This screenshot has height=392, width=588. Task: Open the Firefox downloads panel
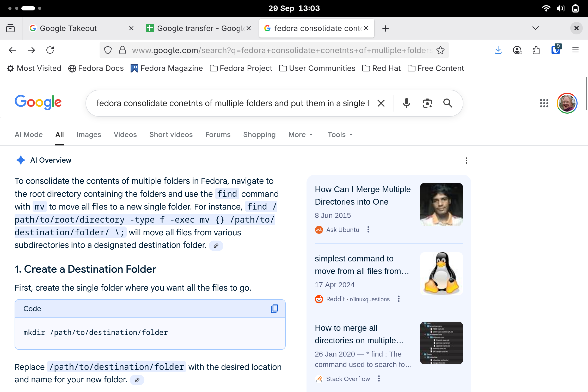click(x=498, y=50)
